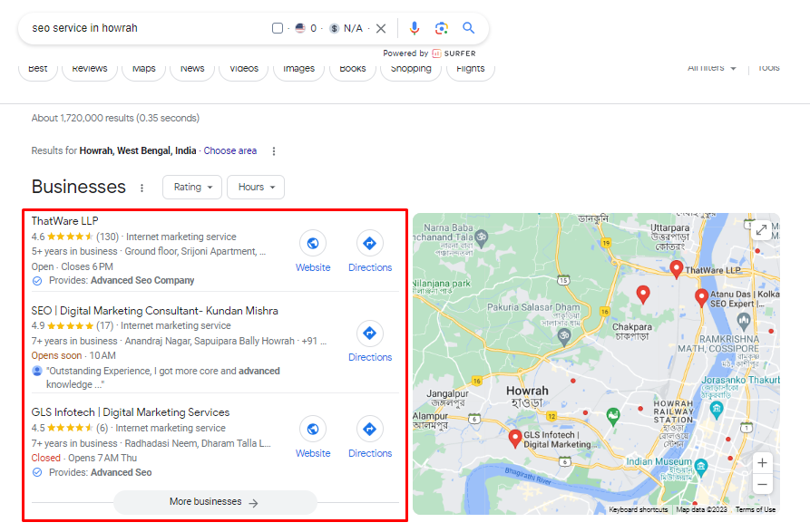This screenshot has width=810, height=532.
Task: Open three-dot menu beside Choose area
Action: 274,151
